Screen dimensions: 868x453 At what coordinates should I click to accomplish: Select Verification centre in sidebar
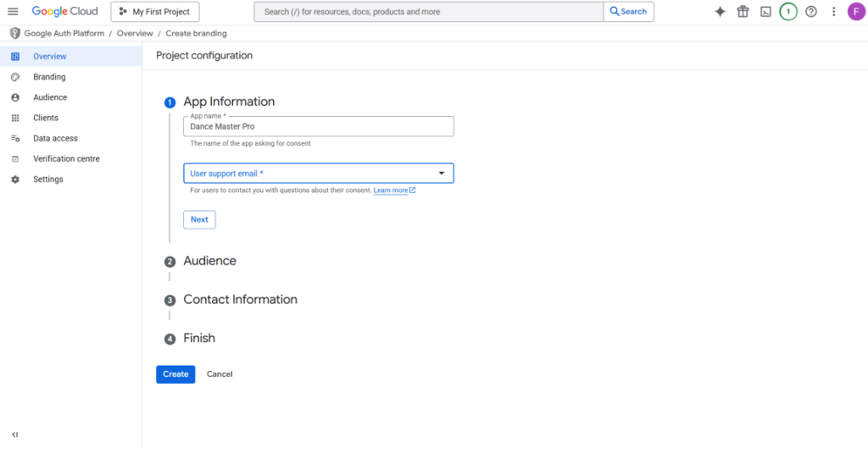tap(66, 159)
